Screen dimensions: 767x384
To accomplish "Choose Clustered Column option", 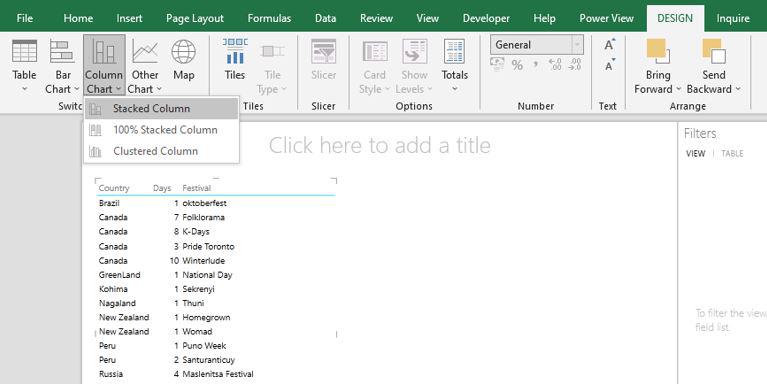I will 161,151.
